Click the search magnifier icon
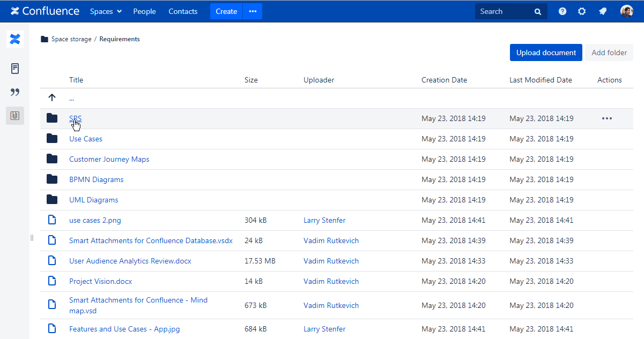Screen dimensions: 644x339 pyautogui.click(x=538, y=11)
